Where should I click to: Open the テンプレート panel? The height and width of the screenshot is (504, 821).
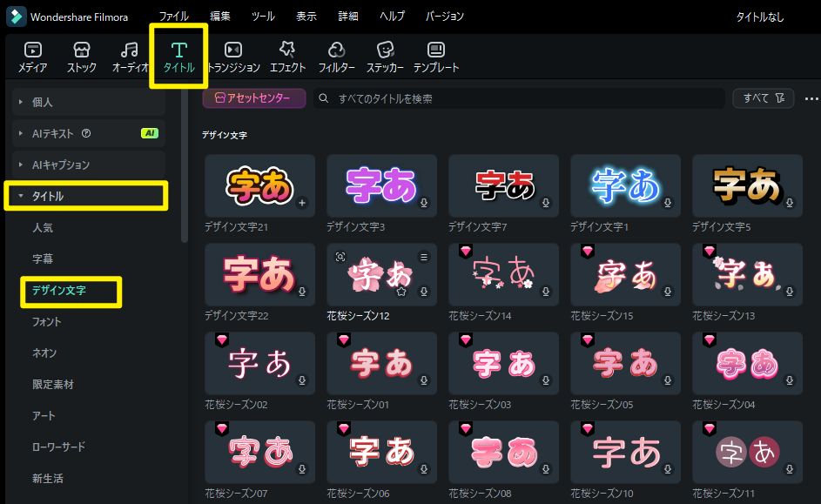pos(437,56)
